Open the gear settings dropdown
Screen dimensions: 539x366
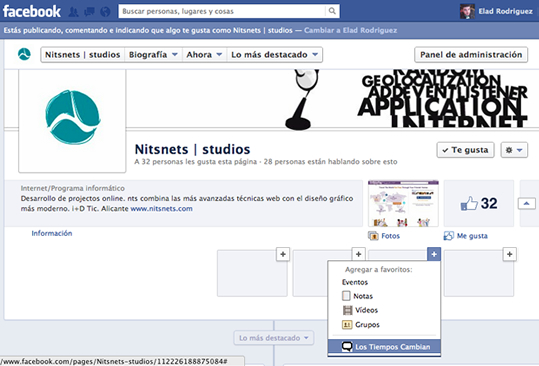tap(514, 150)
